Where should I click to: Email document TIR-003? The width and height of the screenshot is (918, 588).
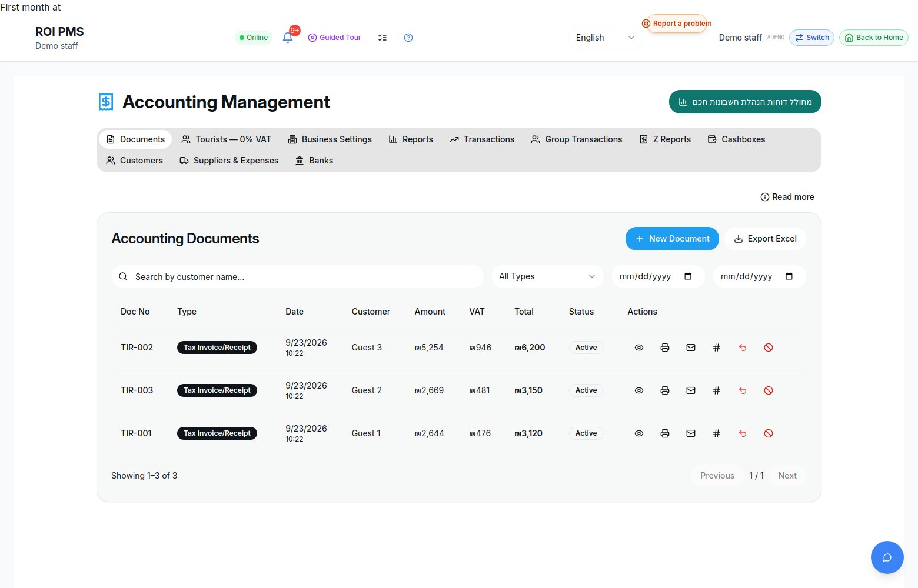691,390
